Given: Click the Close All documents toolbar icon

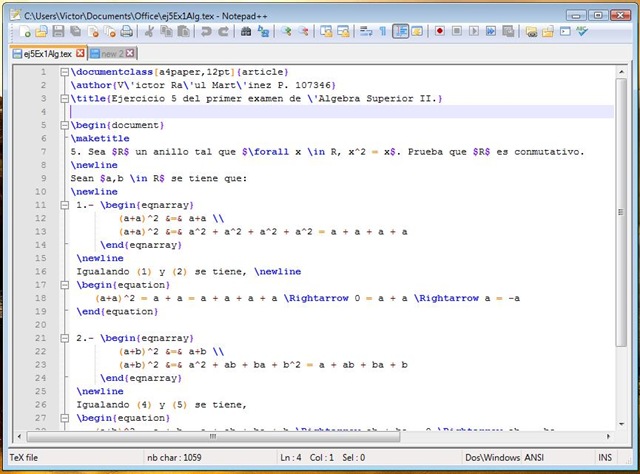Looking at the screenshot, I should [109, 31].
